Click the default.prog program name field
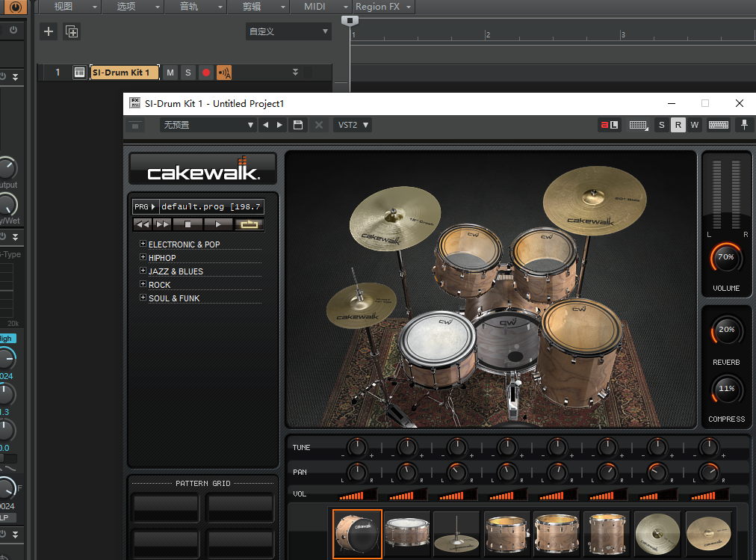This screenshot has height=560, width=756. [x=211, y=206]
